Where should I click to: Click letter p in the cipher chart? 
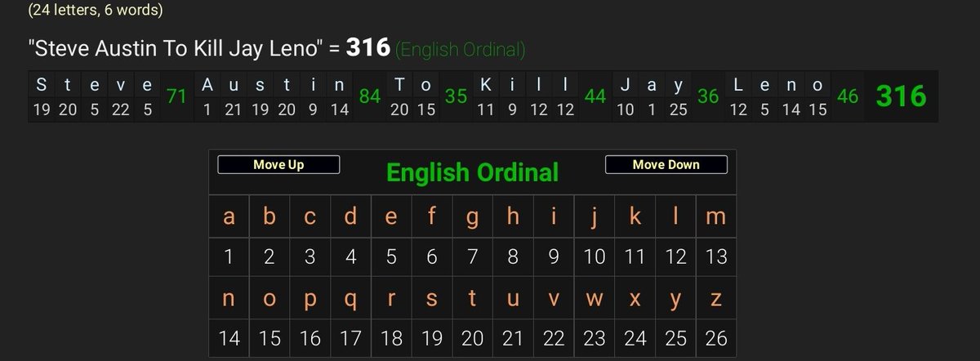click(x=310, y=299)
